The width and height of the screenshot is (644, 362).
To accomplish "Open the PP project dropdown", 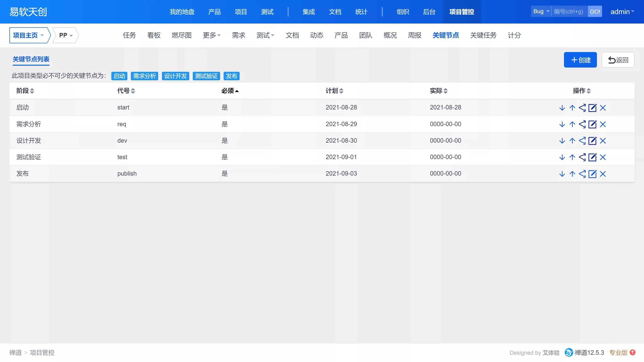I will click(x=65, y=35).
